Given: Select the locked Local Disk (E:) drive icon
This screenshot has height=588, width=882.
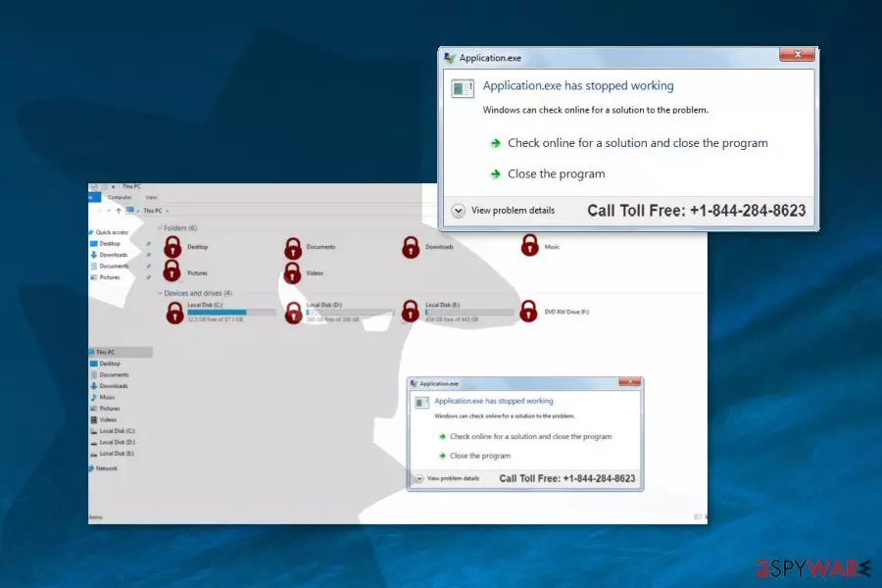Looking at the screenshot, I should pos(410,312).
